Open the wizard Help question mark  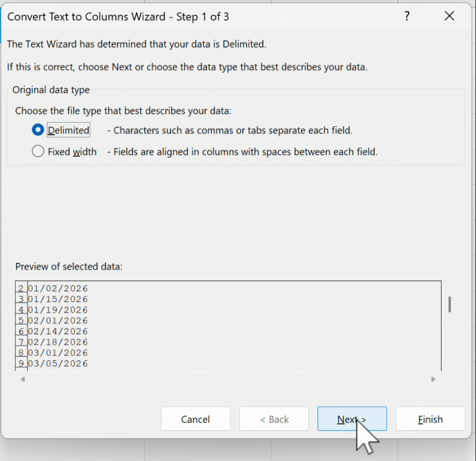point(407,16)
